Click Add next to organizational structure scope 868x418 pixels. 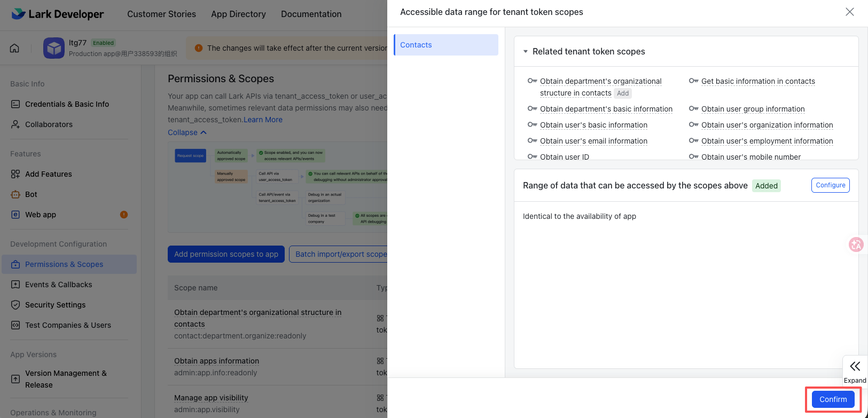(x=623, y=93)
